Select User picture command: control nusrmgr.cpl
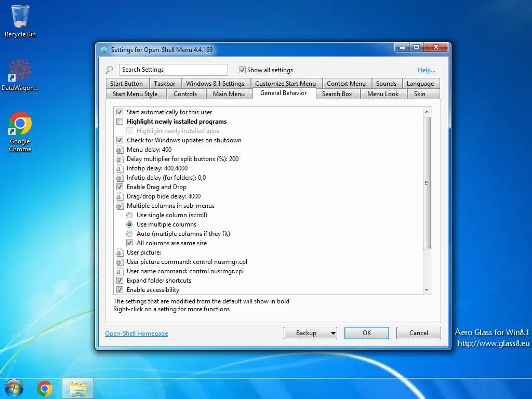This screenshot has width=532, height=399. click(x=187, y=262)
